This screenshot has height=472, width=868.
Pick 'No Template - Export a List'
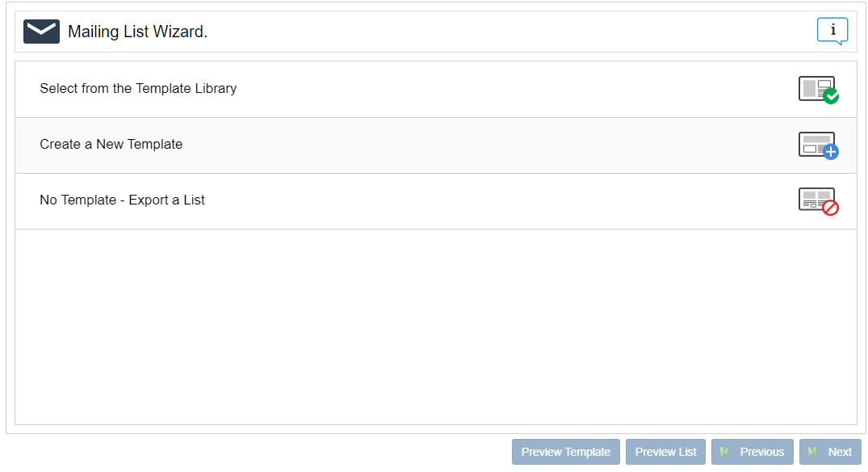[123, 200]
